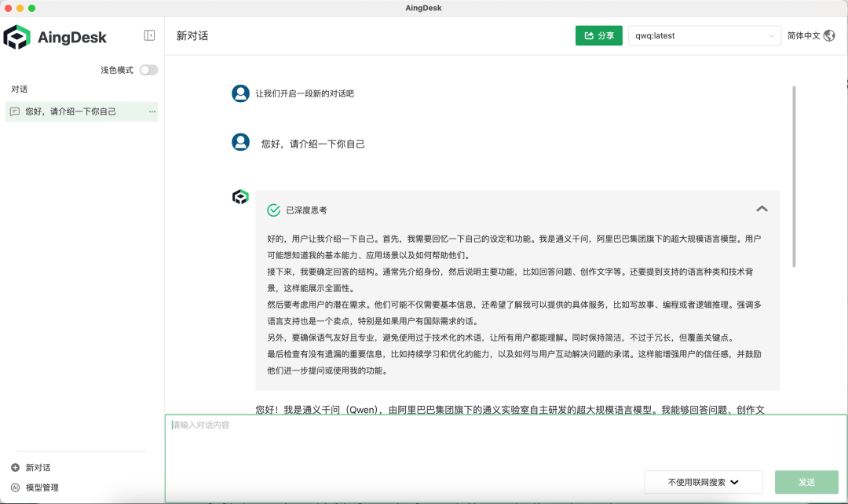Screen dimensions: 848x504
Task: Click the 发送 send button
Action: [x=806, y=482]
